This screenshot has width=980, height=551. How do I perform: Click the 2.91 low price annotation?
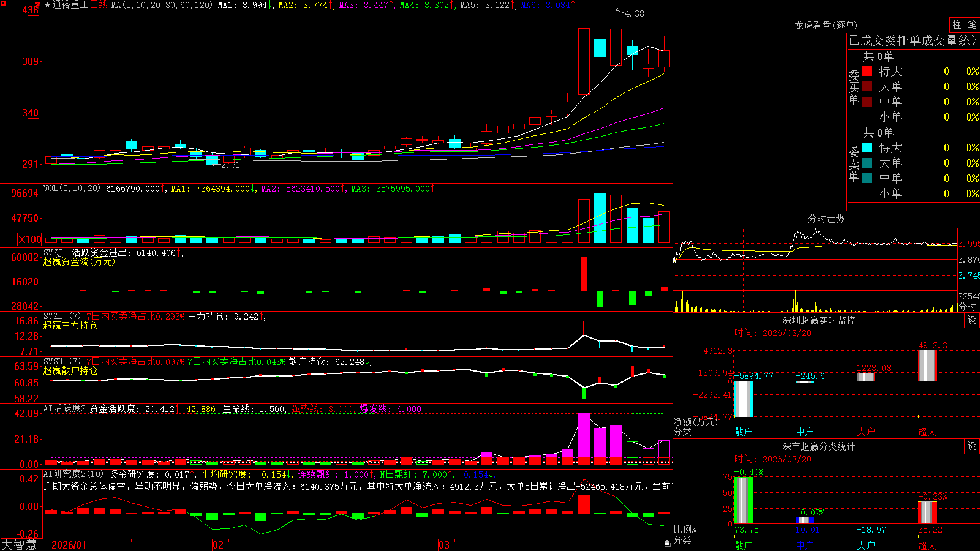click(230, 165)
